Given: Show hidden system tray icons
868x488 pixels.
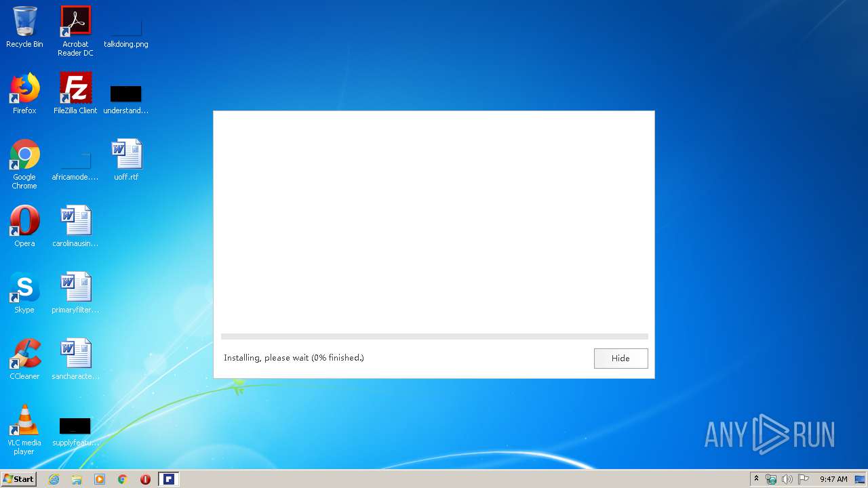Looking at the screenshot, I should (x=756, y=479).
